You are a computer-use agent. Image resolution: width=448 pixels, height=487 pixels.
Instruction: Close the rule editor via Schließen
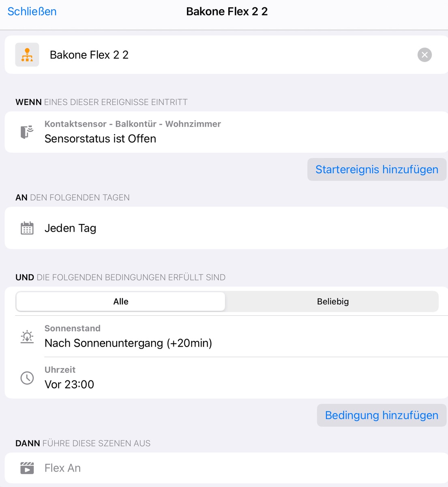(32, 11)
